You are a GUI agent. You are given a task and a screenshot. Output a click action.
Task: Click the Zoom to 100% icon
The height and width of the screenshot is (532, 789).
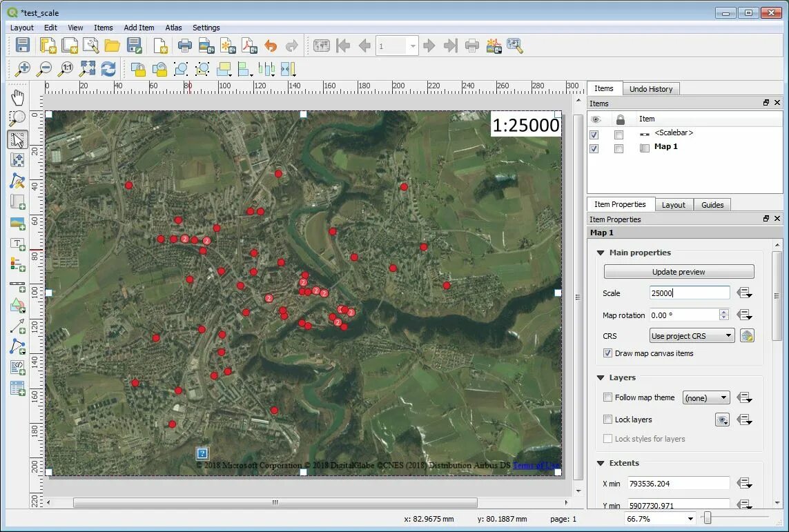(x=66, y=68)
